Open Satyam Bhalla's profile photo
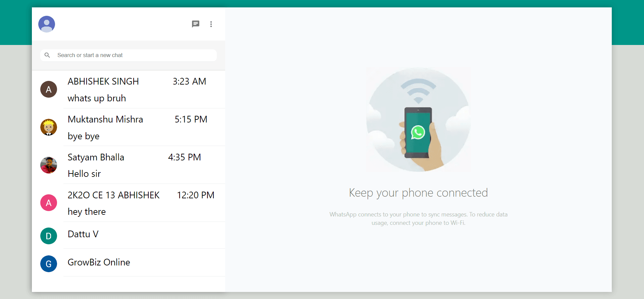The width and height of the screenshot is (644, 299). click(x=49, y=165)
